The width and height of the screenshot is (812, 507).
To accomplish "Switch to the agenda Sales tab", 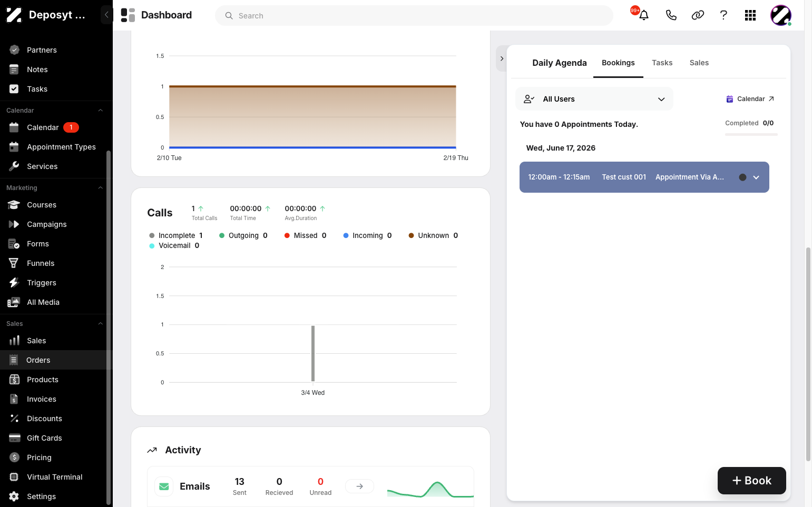I will coord(699,63).
